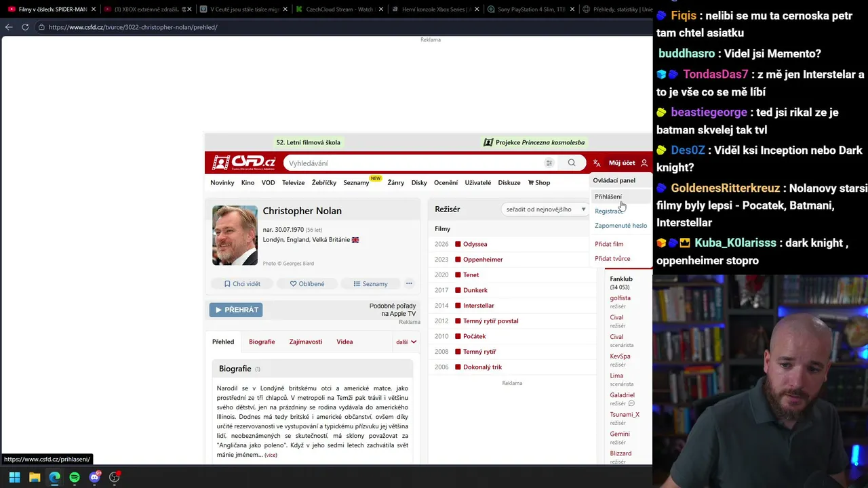Image resolution: width=868 pixels, height=488 pixels.
Task: Open the Windows Start menu
Action: [x=14, y=477]
